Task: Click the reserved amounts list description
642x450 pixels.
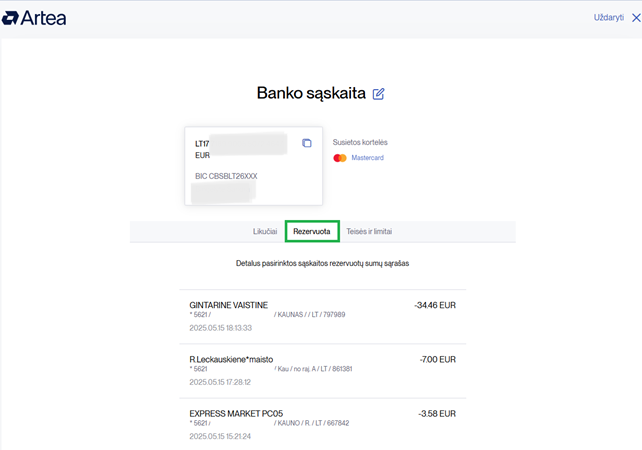Action: pyautogui.click(x=323, y=263)
